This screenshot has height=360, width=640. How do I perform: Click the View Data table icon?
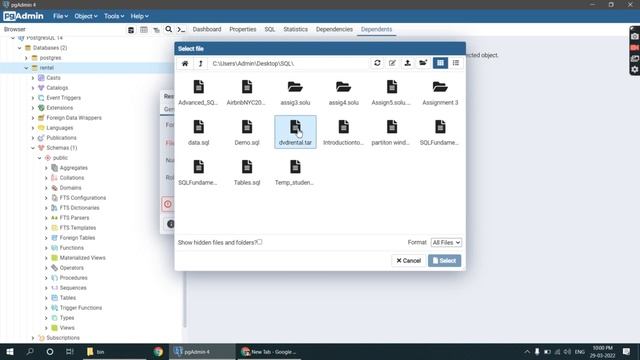coord(144,30)
